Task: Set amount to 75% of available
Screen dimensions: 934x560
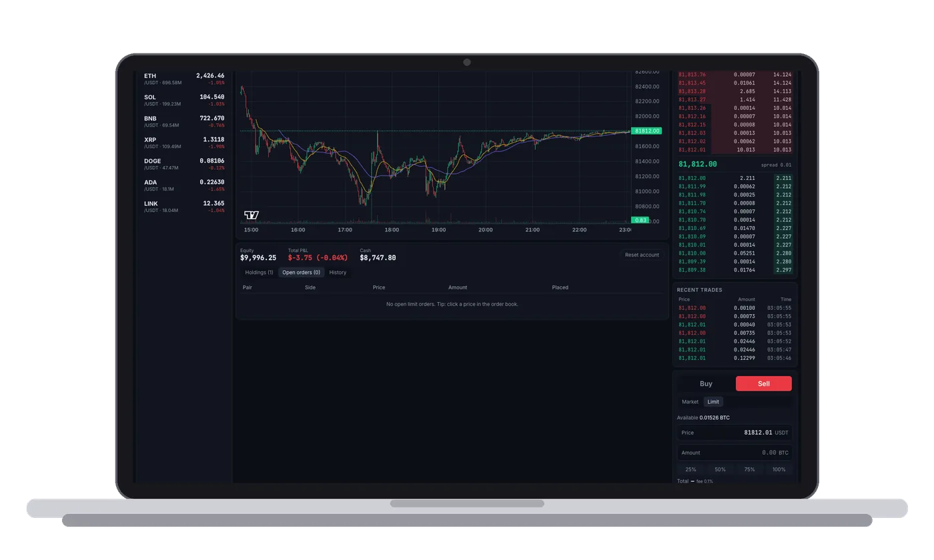Action: click(x=749, y=469)
